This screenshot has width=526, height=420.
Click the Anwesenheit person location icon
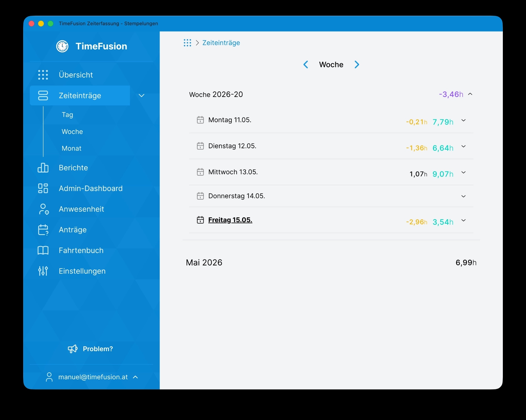[44, 209]
